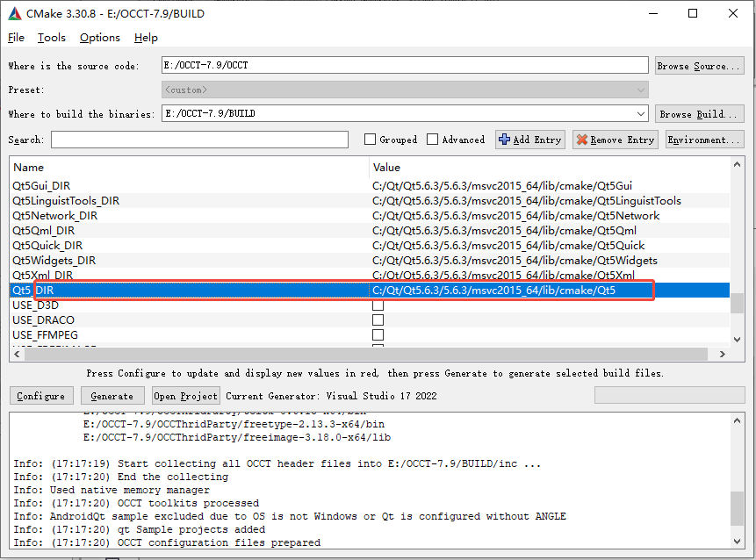Click the log line 'Used native memory manager'
Screen dimensions: 756x560
point(112,490)
